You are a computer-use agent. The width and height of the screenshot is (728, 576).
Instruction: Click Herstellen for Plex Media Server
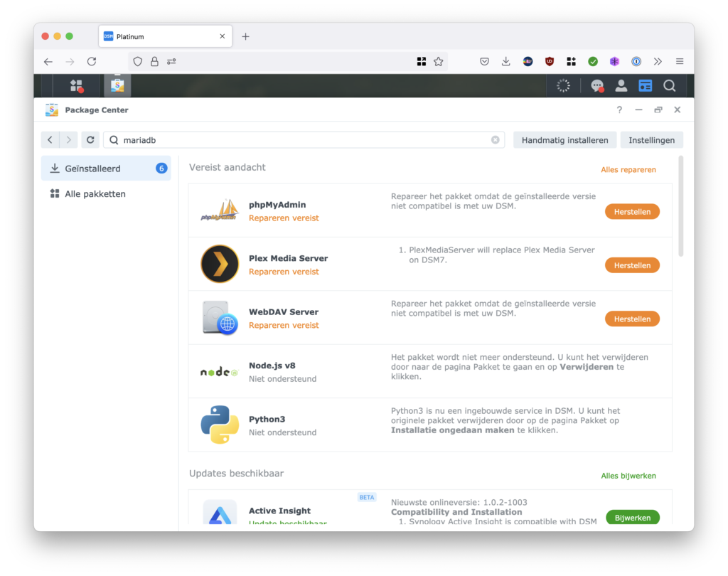(x=632, y=265)
